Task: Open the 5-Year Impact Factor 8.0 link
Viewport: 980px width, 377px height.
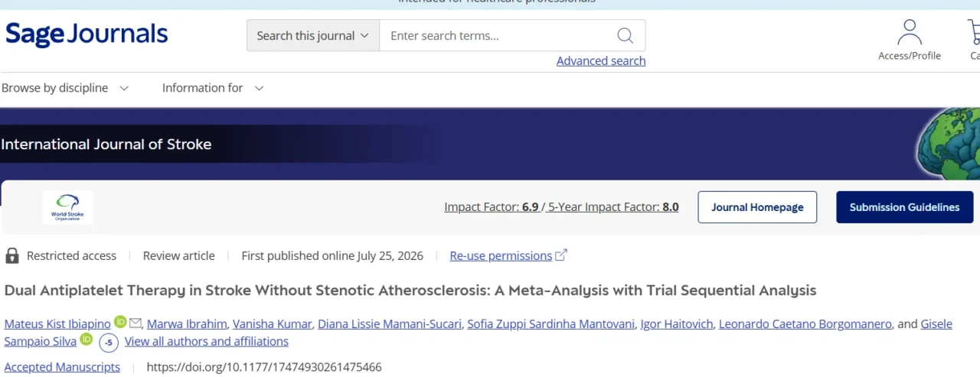Action: pos(613,207)
